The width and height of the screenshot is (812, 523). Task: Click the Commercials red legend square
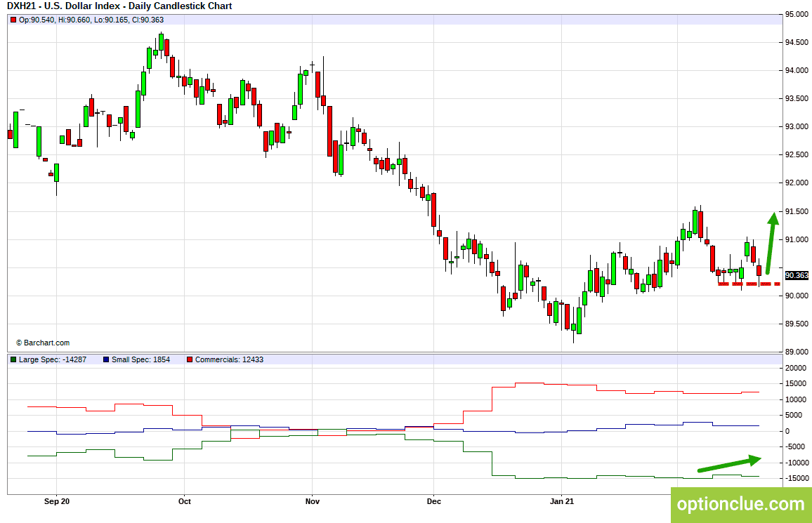click(189, 359)
